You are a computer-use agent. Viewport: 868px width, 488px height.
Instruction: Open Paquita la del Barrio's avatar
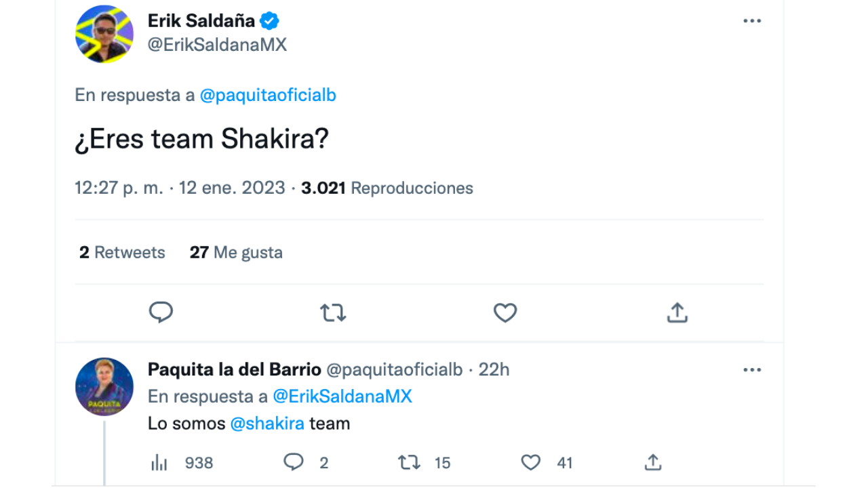(x=104, y=386)
